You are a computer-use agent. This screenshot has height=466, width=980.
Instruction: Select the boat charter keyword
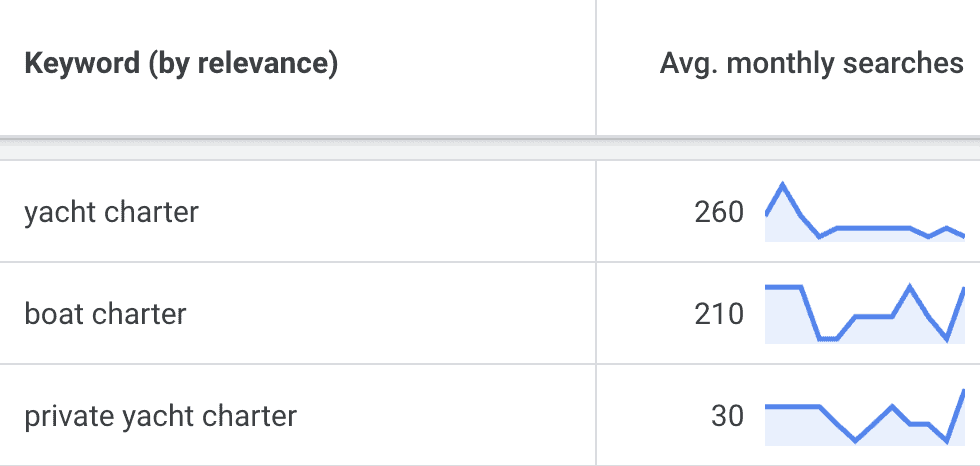coord(105,314)
